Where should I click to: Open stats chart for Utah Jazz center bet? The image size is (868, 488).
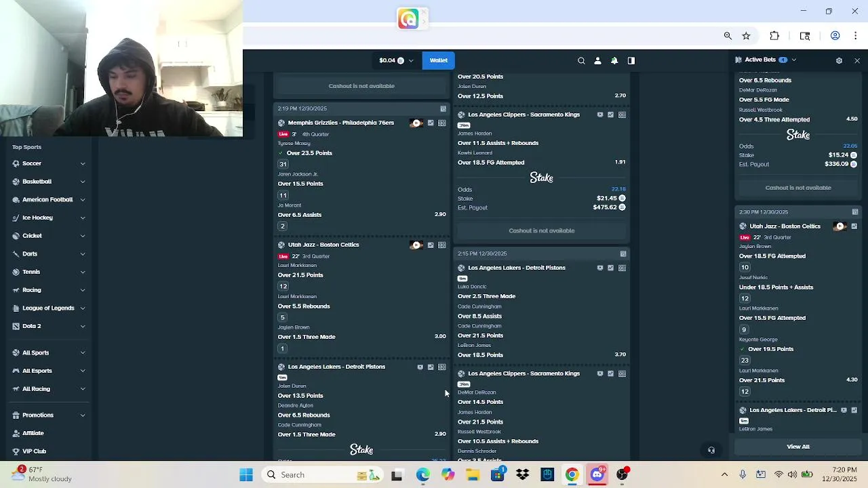click(x=431, y=245)
